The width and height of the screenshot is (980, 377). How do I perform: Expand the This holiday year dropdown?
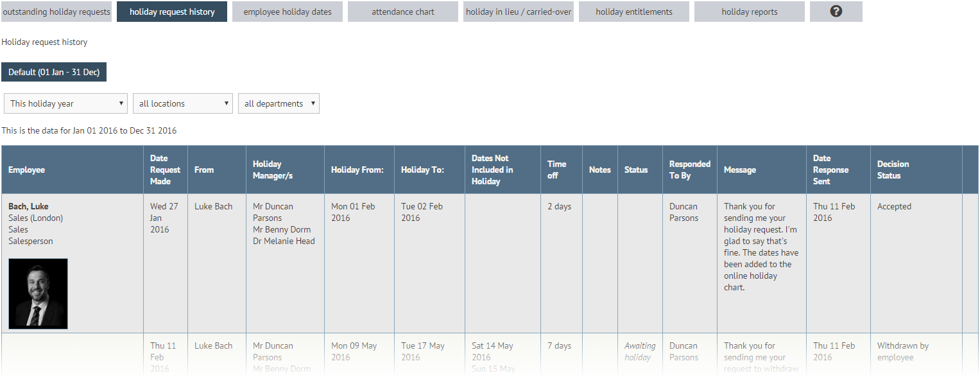66,103
